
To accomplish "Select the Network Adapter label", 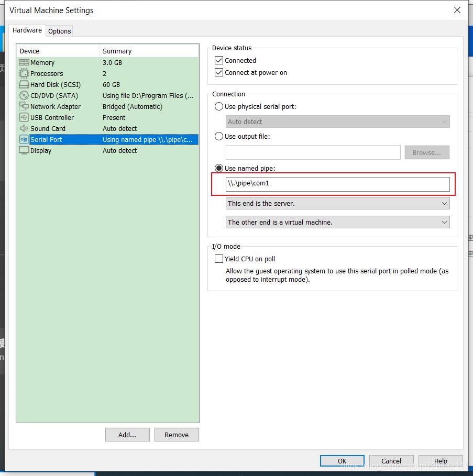I will point(56,106).
